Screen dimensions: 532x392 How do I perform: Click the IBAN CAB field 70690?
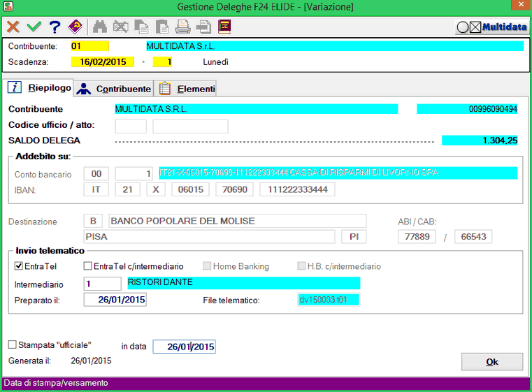tap(234, 189)
